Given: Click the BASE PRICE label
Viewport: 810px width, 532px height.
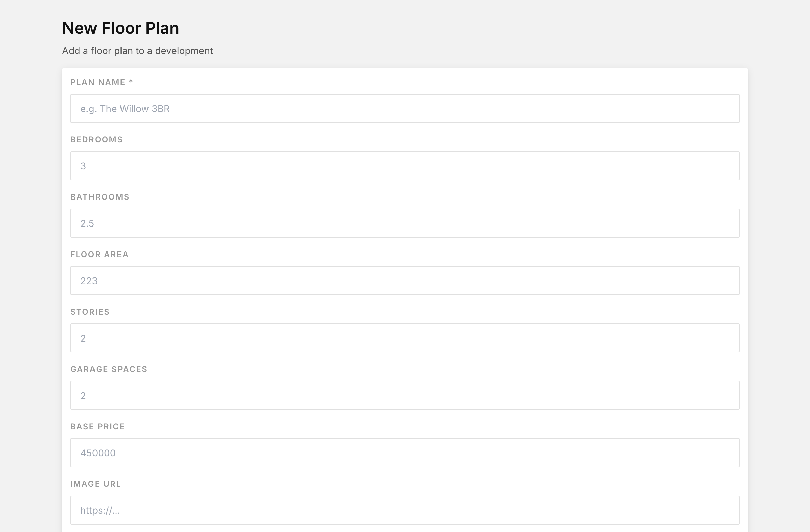Looking at the screenshot, I should [97, 426].
